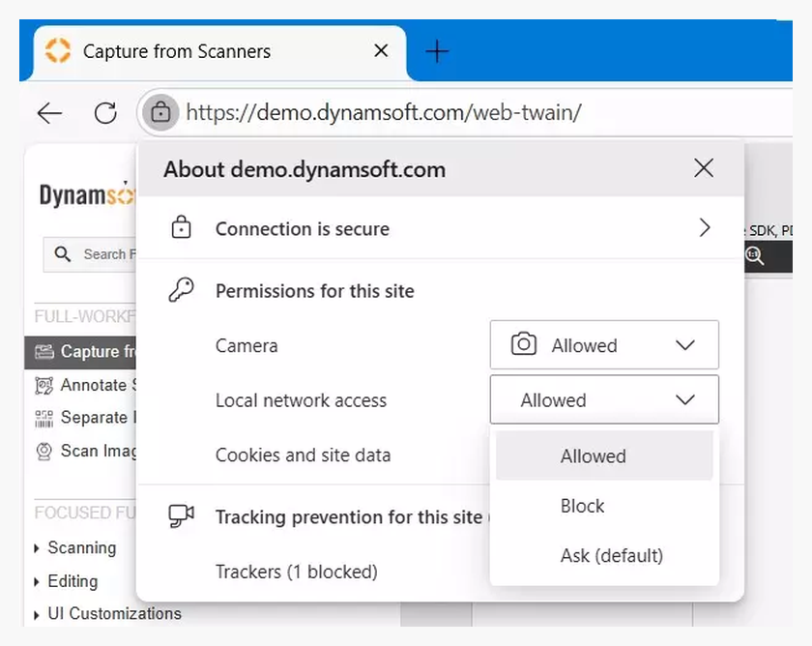Click the Dynamsoft logo
This screenshot has height=646, width=812.
[x=87, y=194]
